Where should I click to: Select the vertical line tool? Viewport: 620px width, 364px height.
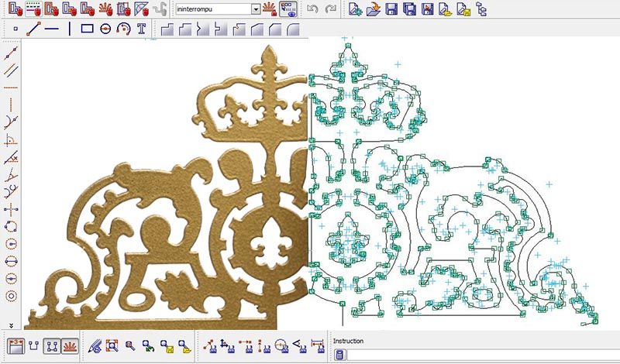pyautogui.click(x=70, y=29)
